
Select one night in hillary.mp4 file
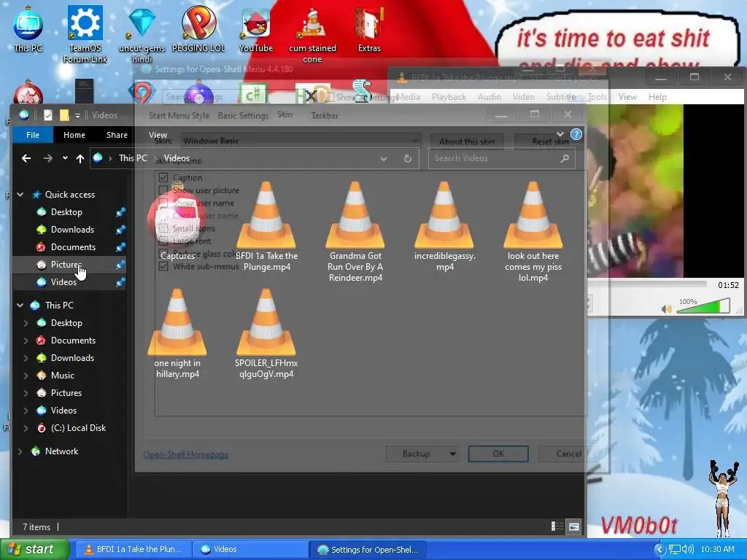(177, 333)
